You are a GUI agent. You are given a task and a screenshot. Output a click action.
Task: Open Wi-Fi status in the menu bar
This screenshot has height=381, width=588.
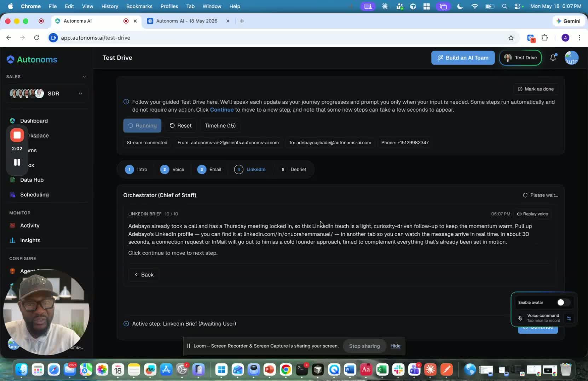click(x=475, y=6)
